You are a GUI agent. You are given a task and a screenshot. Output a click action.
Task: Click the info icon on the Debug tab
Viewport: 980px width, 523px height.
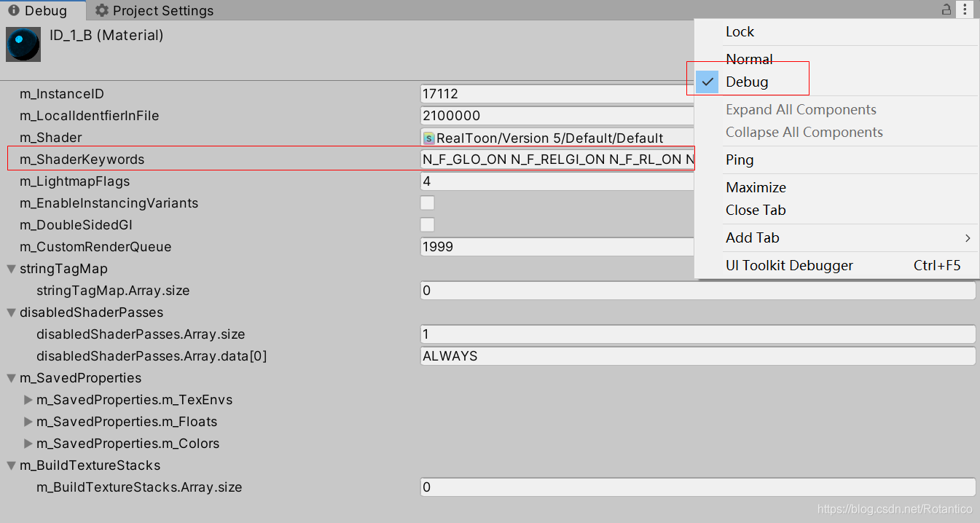click(15, 10)
